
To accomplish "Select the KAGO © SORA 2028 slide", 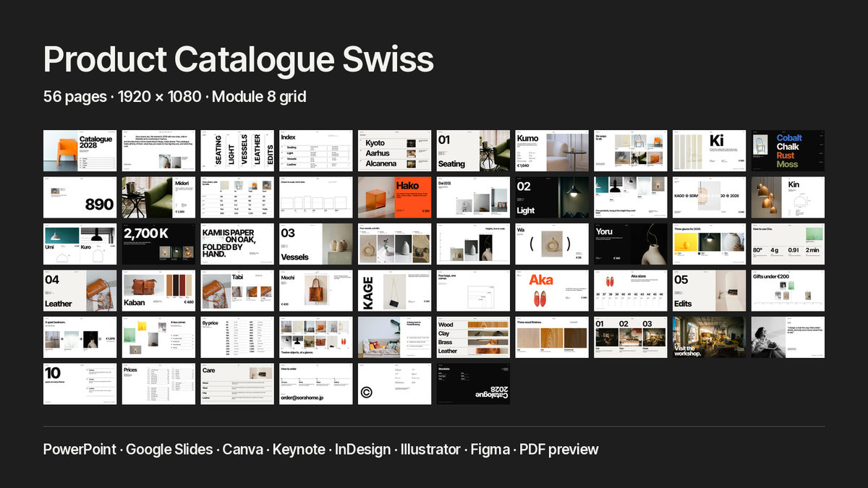I will pos(710,197).
